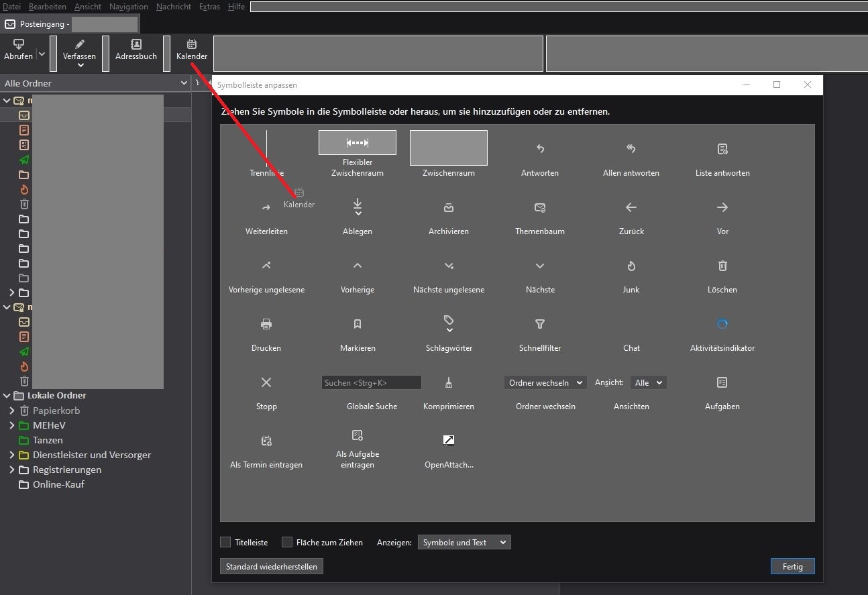Open the Extras menu
The height and width of the screenshot is (595, 868).
[209, 7]
